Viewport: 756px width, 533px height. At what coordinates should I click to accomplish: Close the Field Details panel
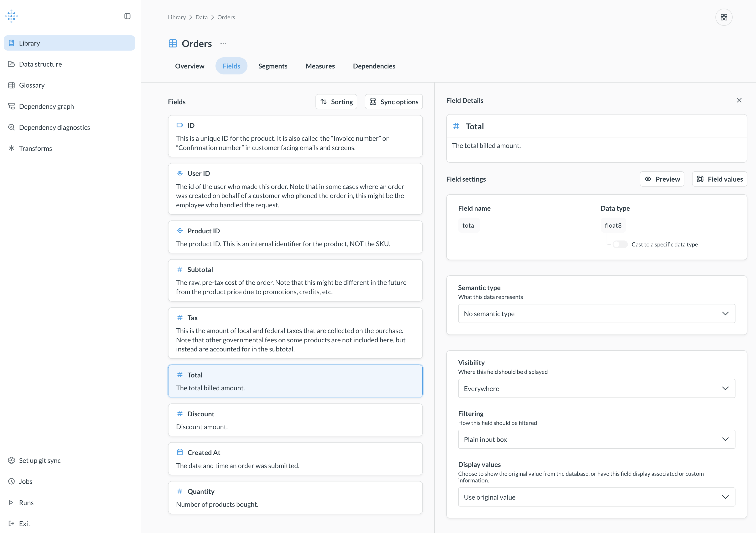739,100
